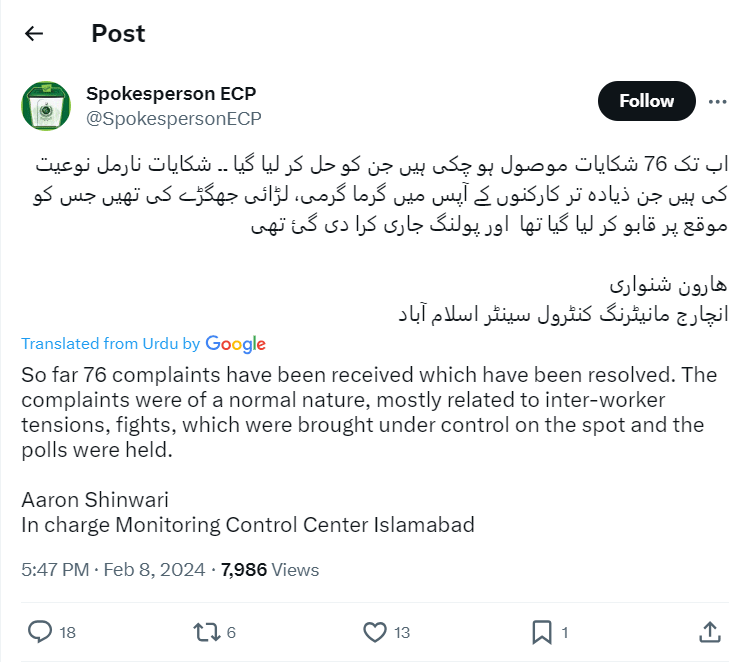This screenshot has height=662, width=746.
Task: Click the reply count 18
Action: pyautogui.click(x=67, y=632)
